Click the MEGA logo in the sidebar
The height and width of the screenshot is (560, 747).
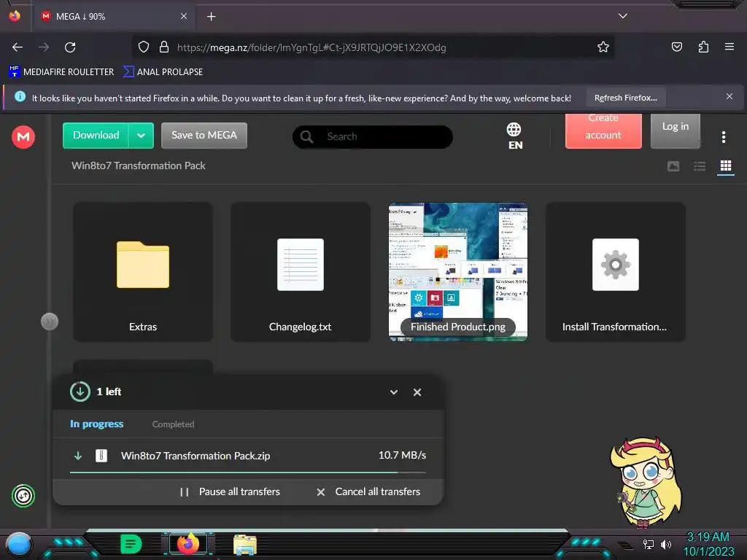coord(23,137)
